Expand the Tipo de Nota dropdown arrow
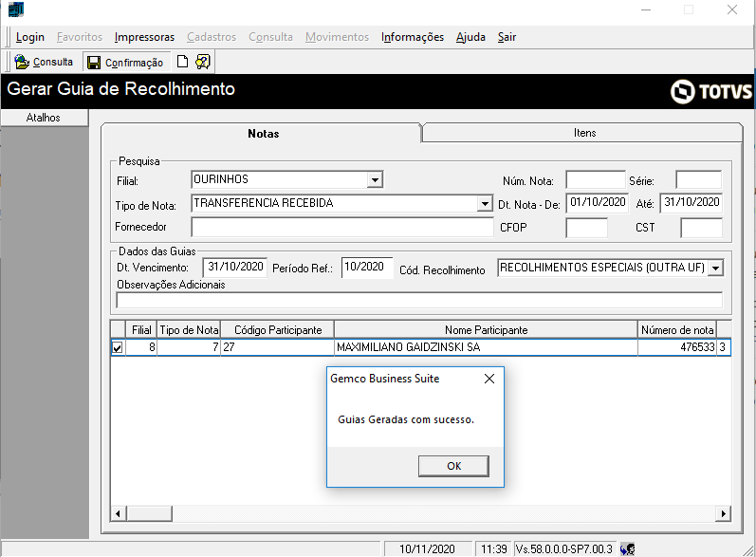Image resolution: width=756 pixels, height=557 pixels. [485, 203]
